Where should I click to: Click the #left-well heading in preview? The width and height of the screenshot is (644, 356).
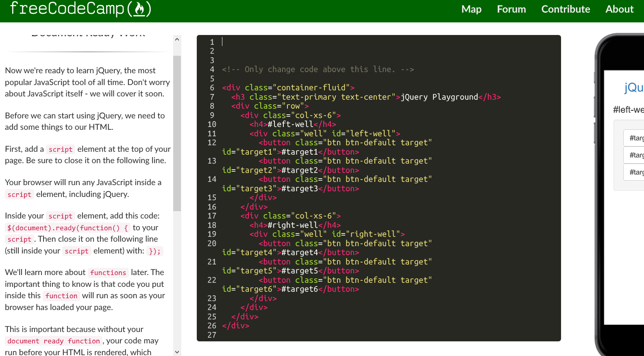[x=629, y=110]
